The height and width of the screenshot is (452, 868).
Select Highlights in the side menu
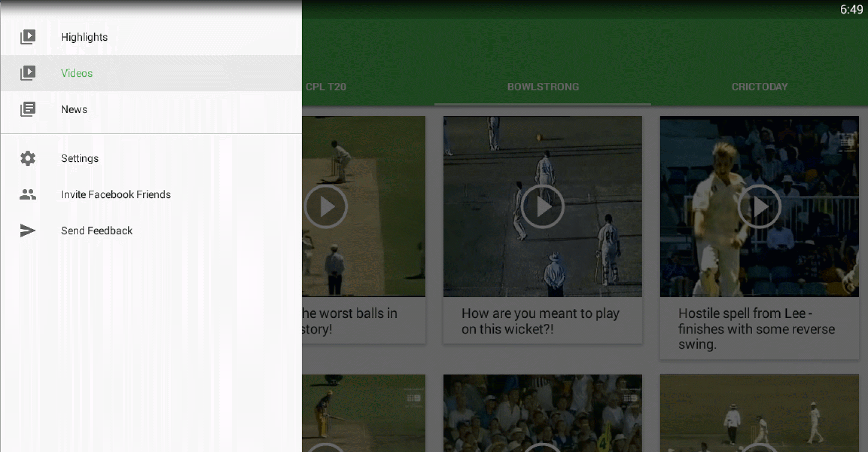click(x=84, y=36)
